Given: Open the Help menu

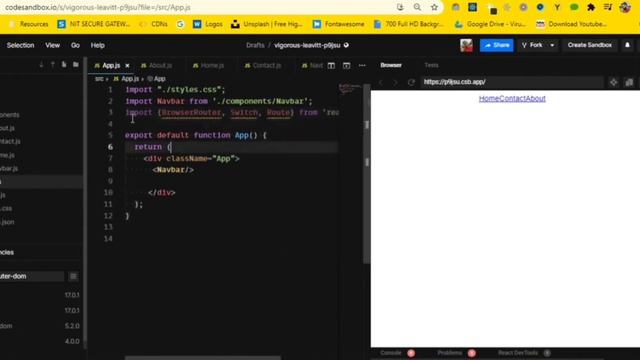Looking at the screenshot, I should pos(98,45).
